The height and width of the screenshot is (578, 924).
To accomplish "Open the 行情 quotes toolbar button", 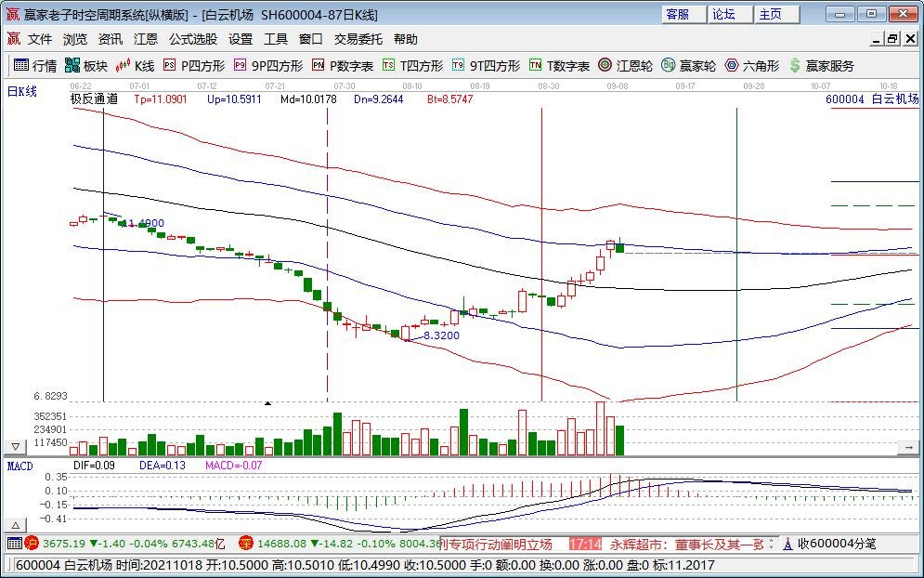I will (35, 65).
